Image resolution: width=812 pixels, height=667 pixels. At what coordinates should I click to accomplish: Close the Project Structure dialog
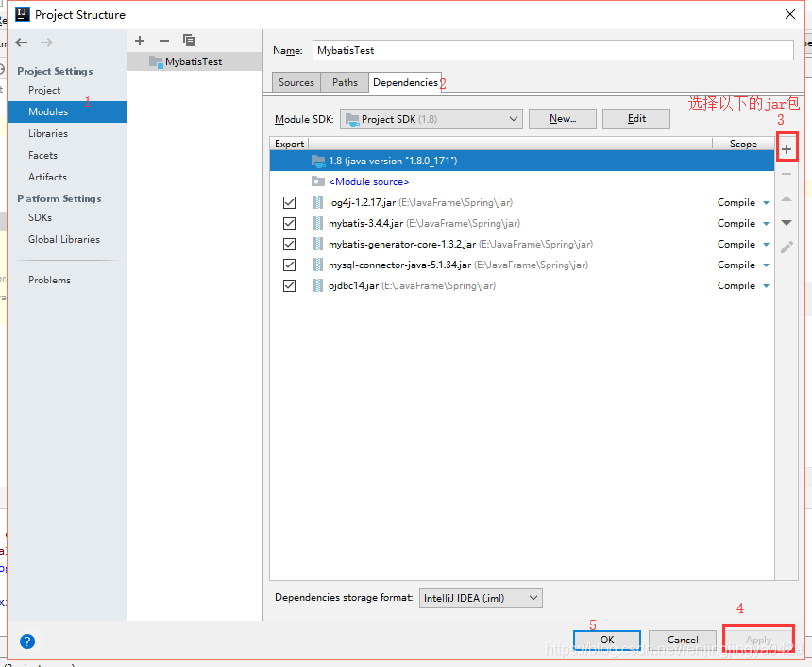pos(790,14)
